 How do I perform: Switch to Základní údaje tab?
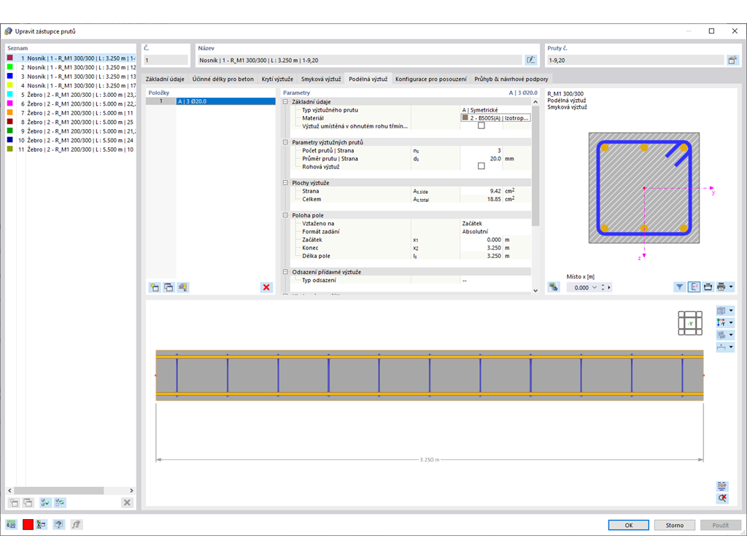165,79
